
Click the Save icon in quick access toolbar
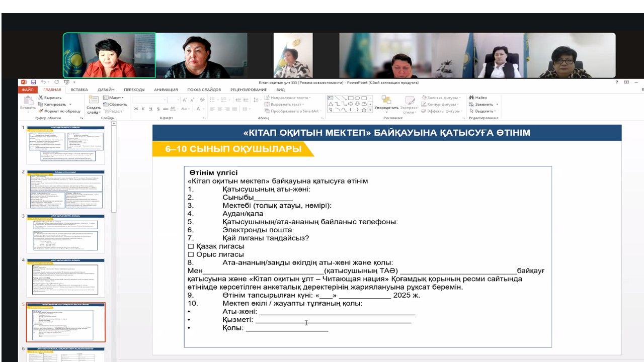[33, 82]
